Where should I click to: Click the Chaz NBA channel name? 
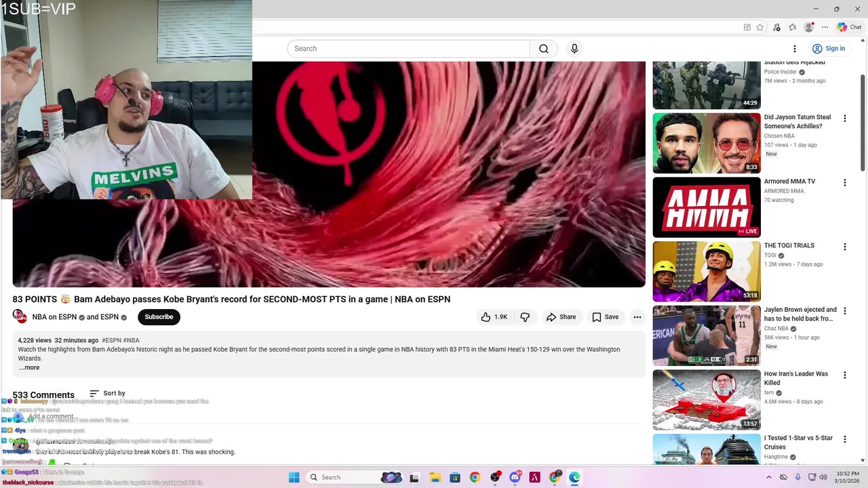coord(776,328)
